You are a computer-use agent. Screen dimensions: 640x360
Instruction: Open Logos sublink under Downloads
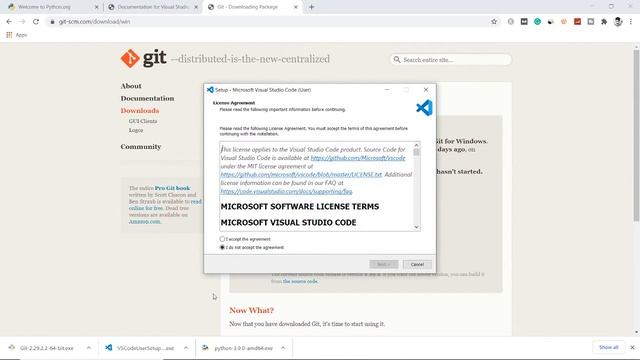[x=136, y=130]
